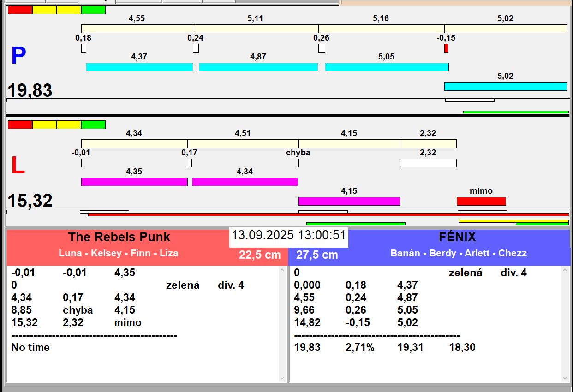This screenshot has width=573, height=392.
Task: Click '9,66' in FÉNIX results
Action: coord(304,310)
